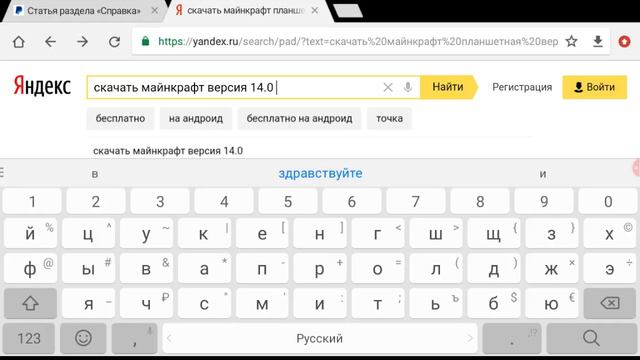Image resolution: width=640 pixels, height=360 pixels.
Task: Switch to the 123 symbols keyboard
Action: coord(29,338)
